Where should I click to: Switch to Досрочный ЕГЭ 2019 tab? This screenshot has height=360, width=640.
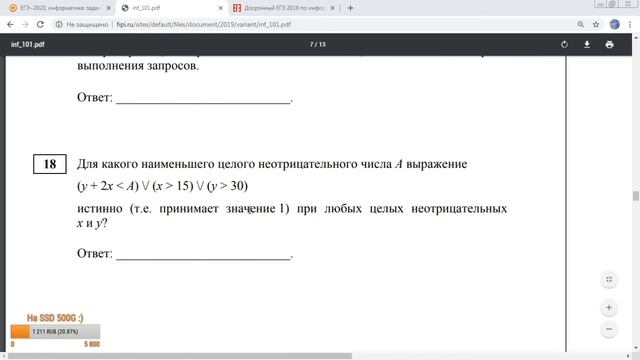coord(284,8)
